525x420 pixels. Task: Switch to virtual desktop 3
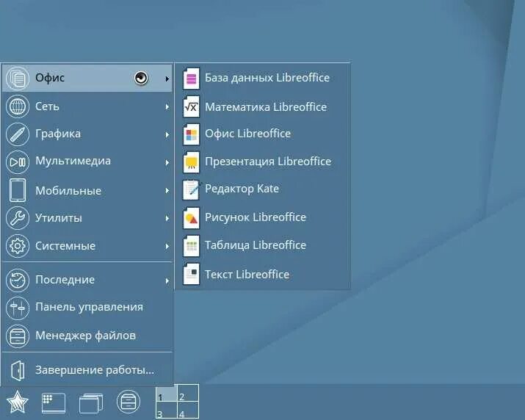pos(167,410)
